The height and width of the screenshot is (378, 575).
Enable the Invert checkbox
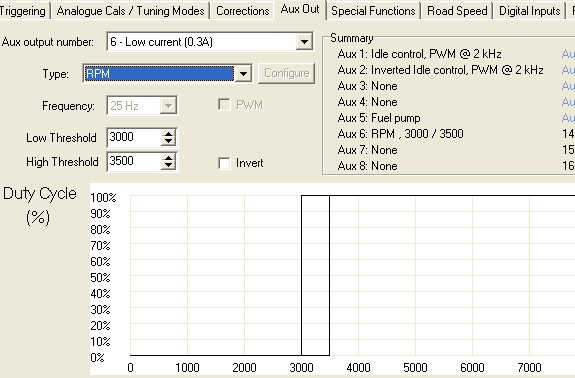(x=224, y=163)
